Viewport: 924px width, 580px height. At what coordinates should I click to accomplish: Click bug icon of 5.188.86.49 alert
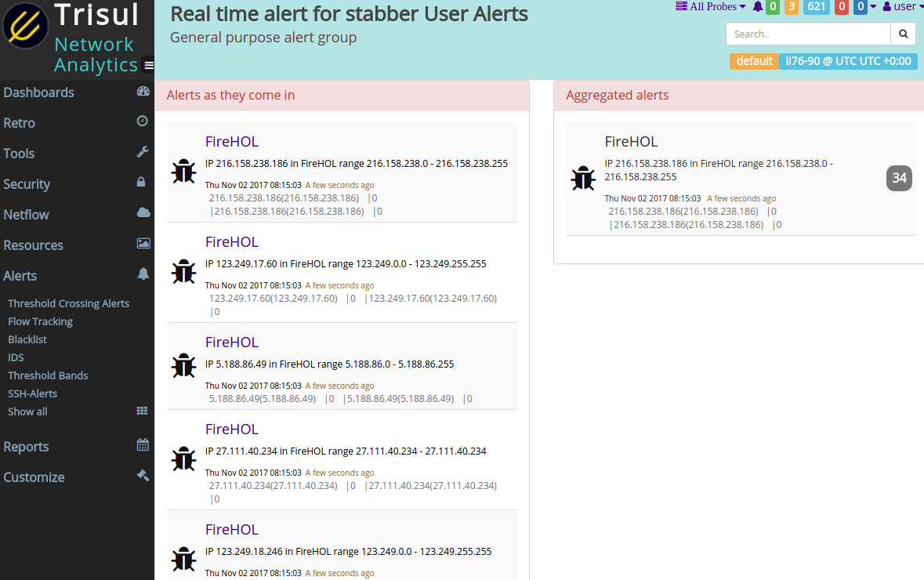[184, 366]
